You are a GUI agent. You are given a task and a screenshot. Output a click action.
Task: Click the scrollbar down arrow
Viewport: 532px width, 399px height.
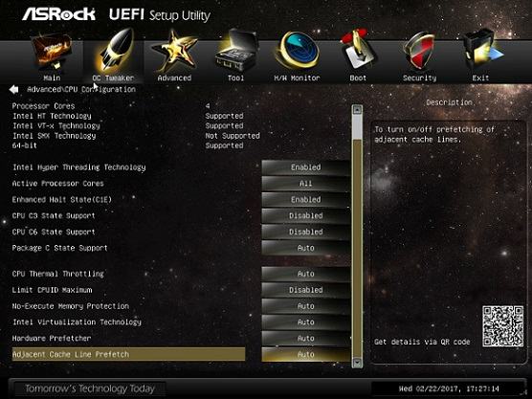click(x=357, y=363)
